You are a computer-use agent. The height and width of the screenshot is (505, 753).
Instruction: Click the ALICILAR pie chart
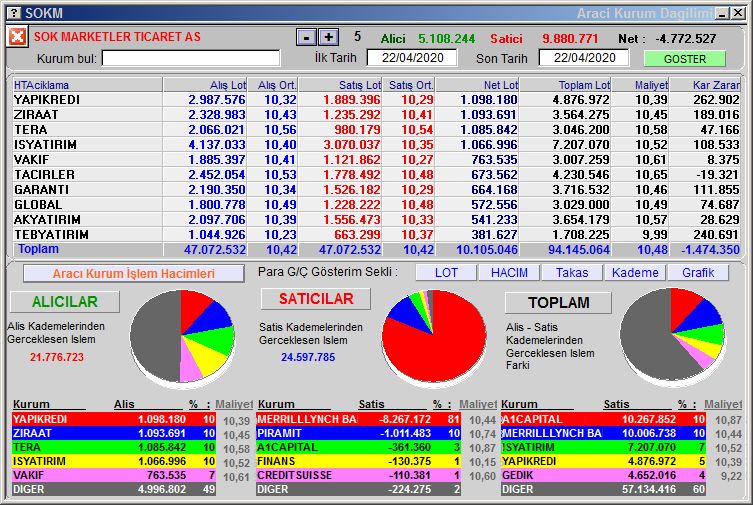(x=182, y=337)
